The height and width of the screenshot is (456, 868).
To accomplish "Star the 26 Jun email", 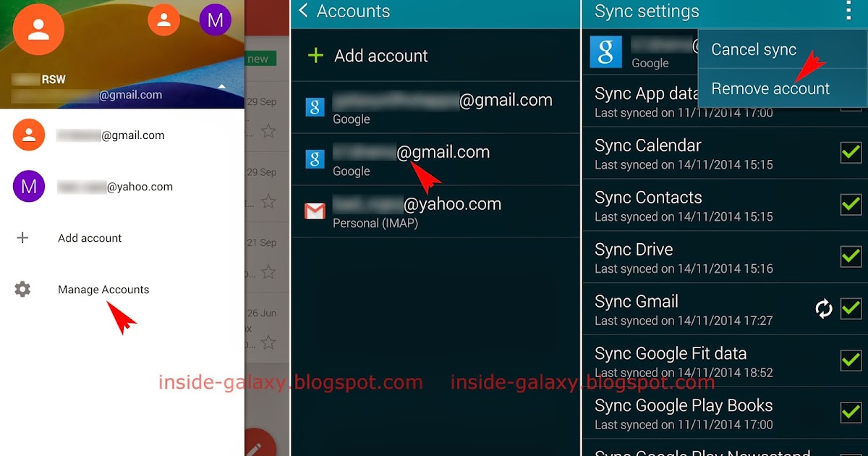I will (x=268, y=342).
